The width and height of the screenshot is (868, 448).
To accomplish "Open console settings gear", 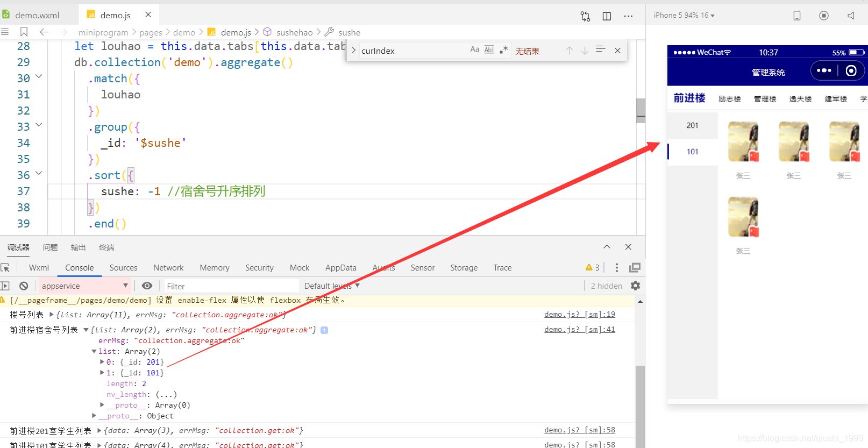I will [x=635, y=286].
